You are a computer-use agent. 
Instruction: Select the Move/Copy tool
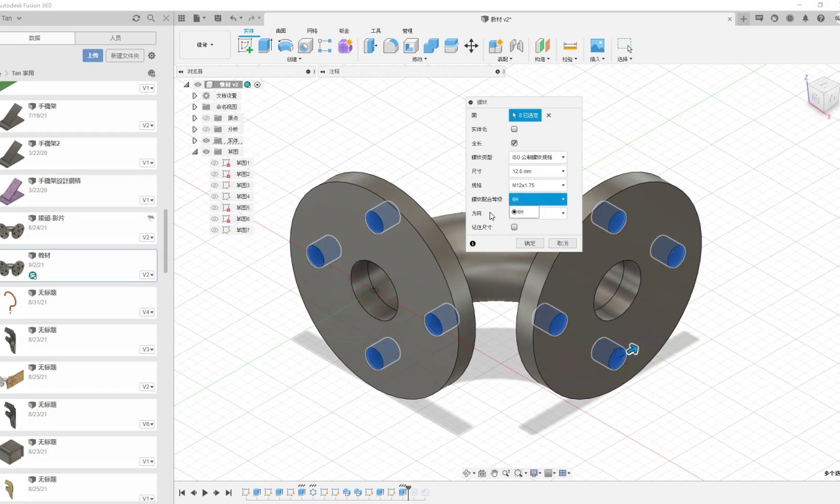471,45
